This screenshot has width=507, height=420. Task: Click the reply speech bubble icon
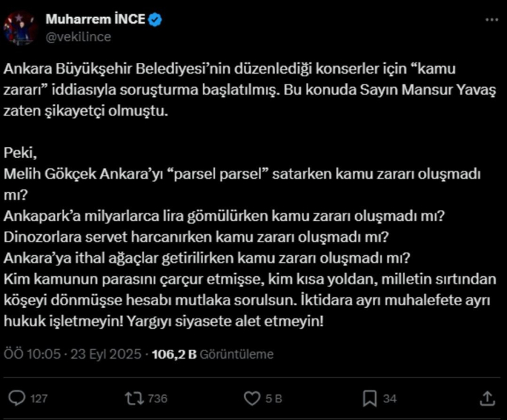19,398
